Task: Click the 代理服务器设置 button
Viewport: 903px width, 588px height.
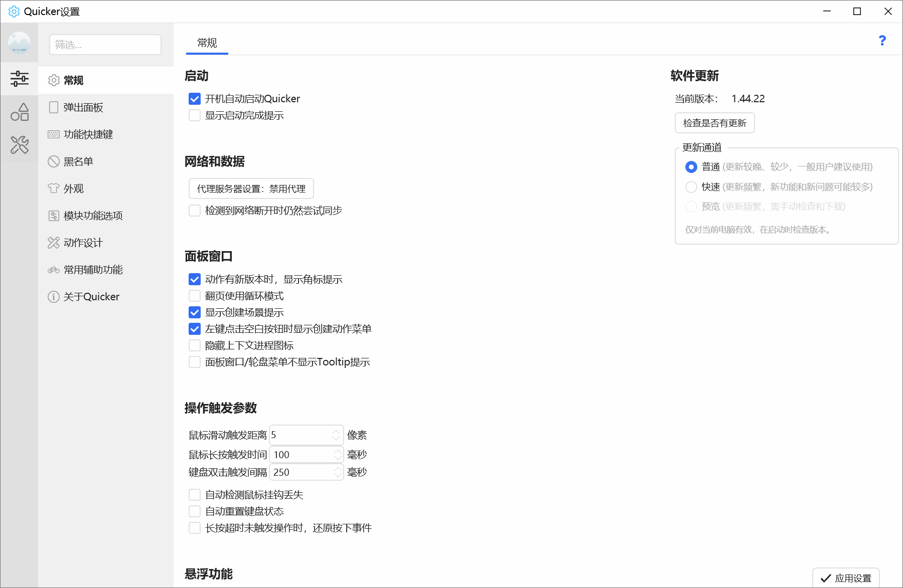Action: point(251,189)
